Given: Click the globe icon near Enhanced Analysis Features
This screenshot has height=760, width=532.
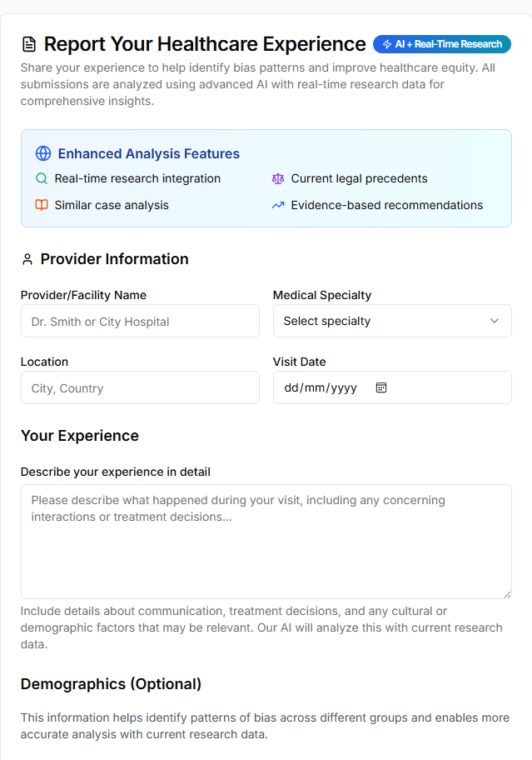Looking at the screenshot, I should tap(43, 153).
